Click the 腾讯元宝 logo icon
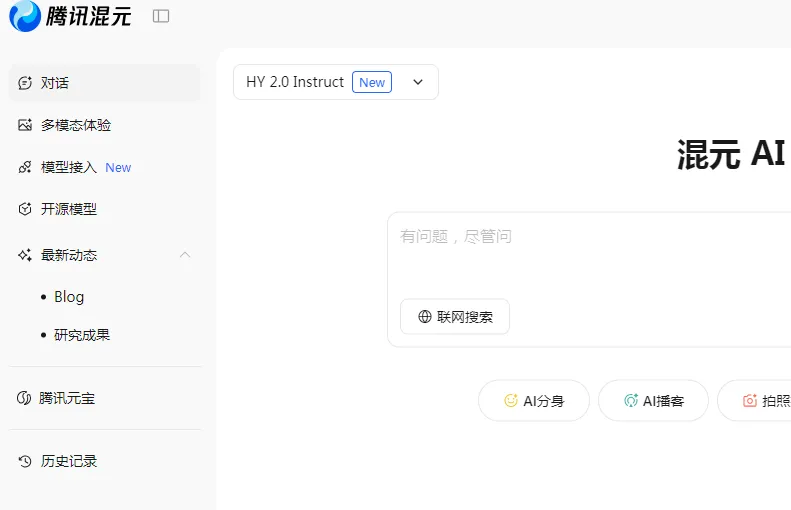791x510 pixels. 24,398
